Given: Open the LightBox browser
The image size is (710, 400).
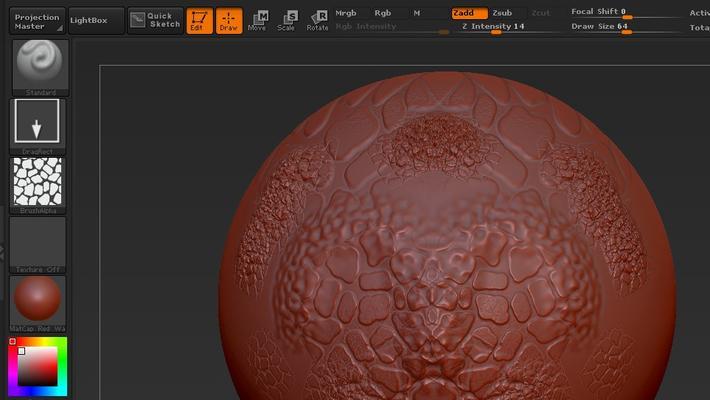Looking at the screenshot, I should click(96, 21).
